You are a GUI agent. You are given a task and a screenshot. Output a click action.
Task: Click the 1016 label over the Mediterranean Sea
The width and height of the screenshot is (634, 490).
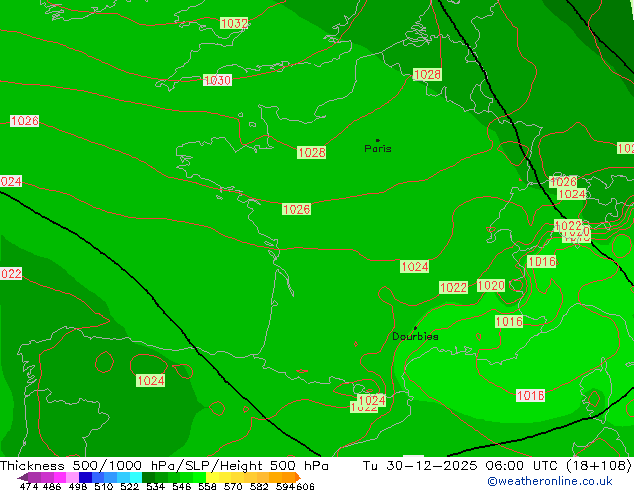[x=530, y=395]
